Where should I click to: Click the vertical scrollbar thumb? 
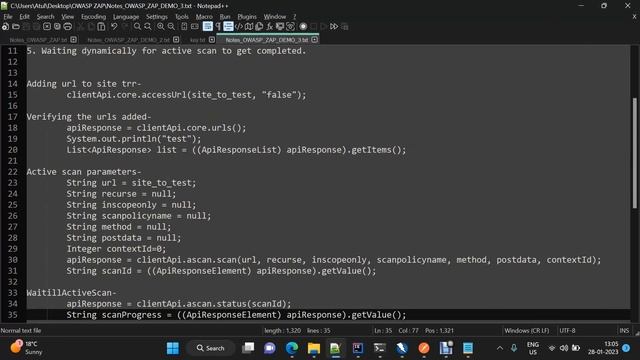pos(635,153)
